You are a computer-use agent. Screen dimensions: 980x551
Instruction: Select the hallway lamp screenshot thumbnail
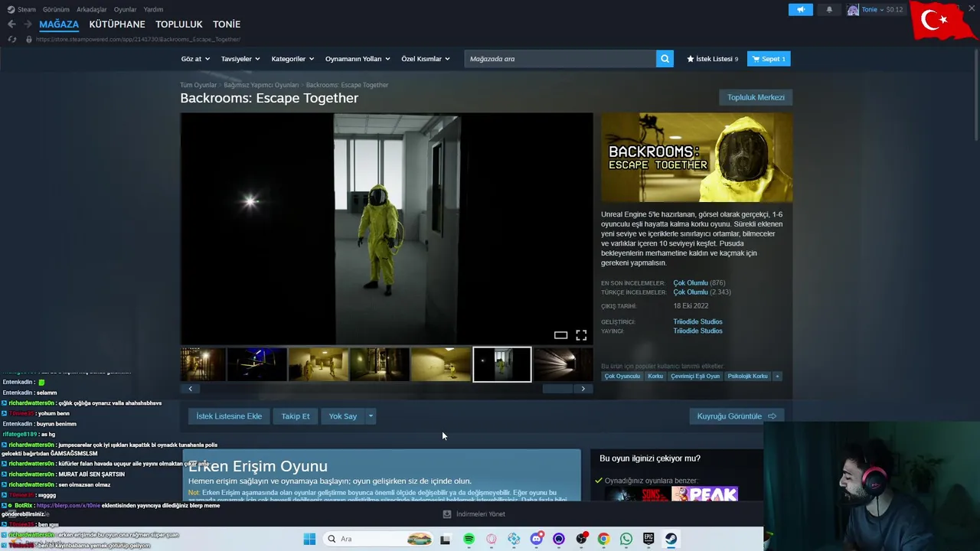click(x=203, y=364)
